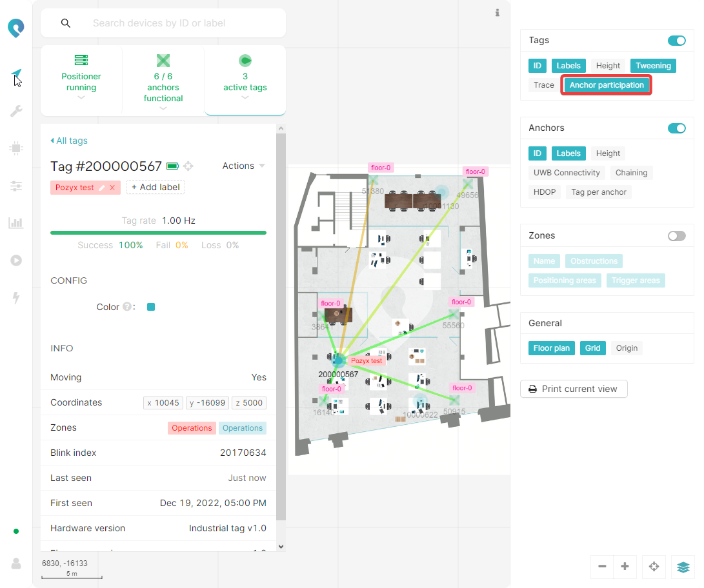
Task: Expand the Positioner running status card
Action: point(81,81)
